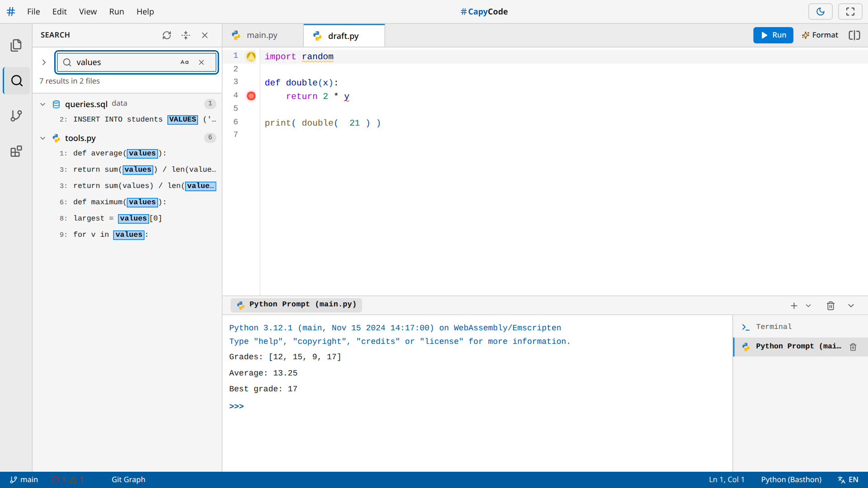Toggle match case in search box

(x=184, y=62)
